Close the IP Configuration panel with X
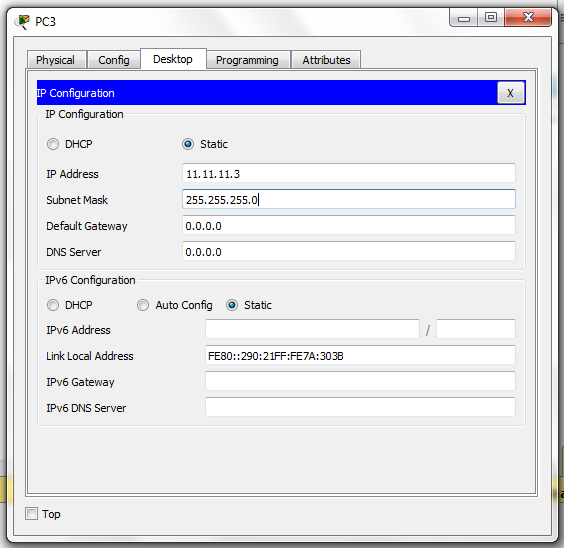 tap(510, 93)
